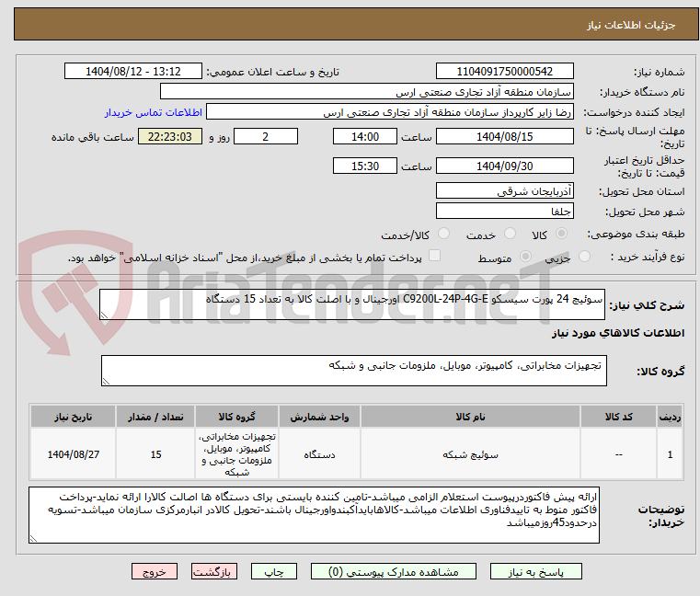Click the price validity date 1404/09/30
This screenshot has height=596, width=700.
504,166
